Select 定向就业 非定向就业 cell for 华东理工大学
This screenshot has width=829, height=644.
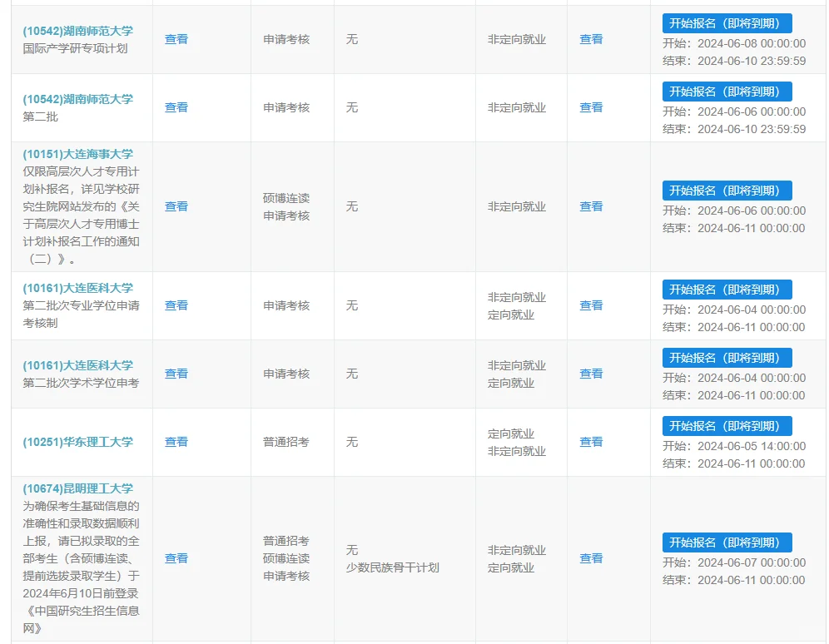point(517,442)
